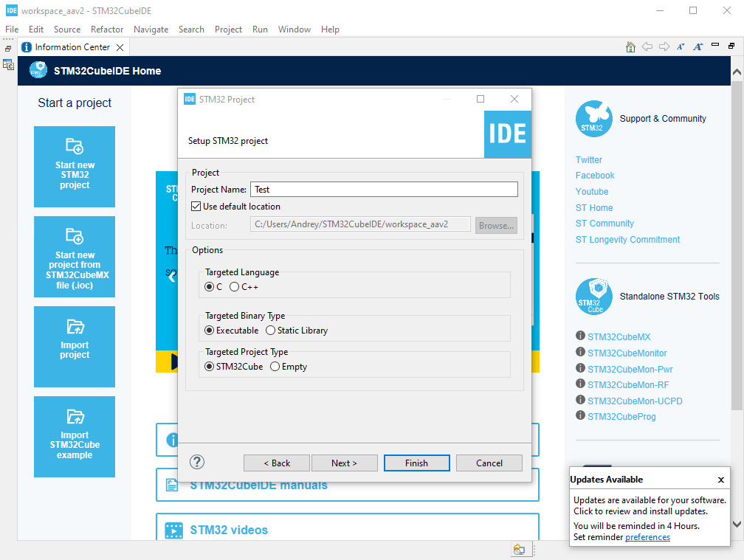Close the Information Center tab
The image size is (744, 560).
[x=120, y=47]
